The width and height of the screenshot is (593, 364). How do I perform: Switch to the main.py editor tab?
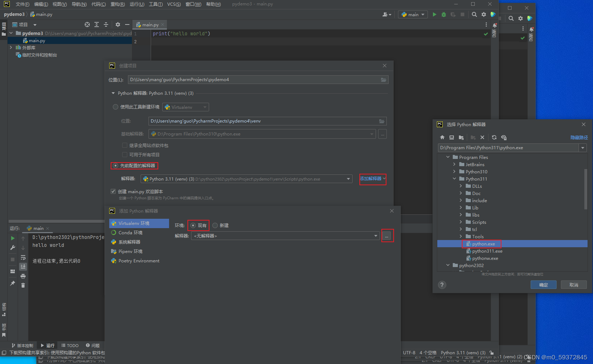coord(150,25)
